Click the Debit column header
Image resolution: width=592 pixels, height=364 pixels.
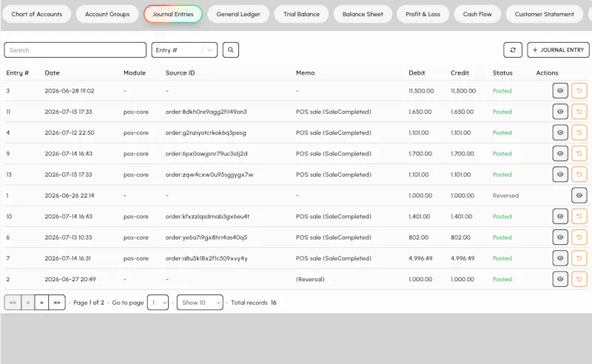[x=417, y=73]
